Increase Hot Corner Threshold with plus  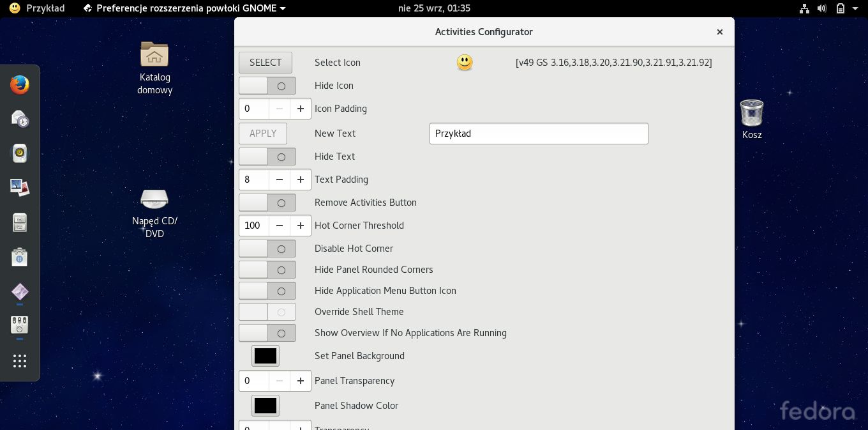click(301, 226)
